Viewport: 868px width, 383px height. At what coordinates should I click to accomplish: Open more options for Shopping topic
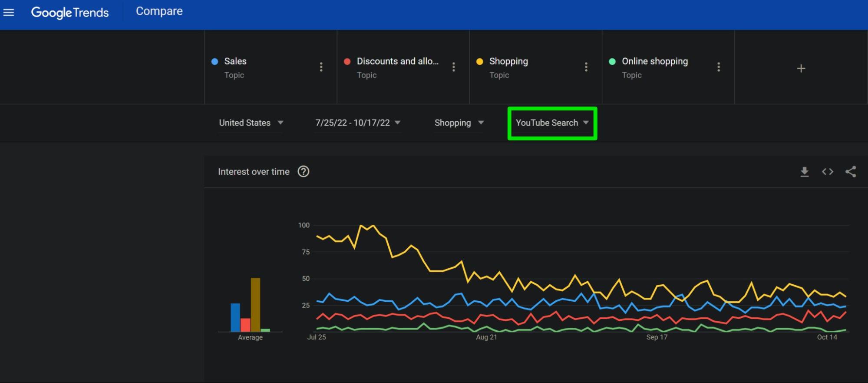(586, 67)
